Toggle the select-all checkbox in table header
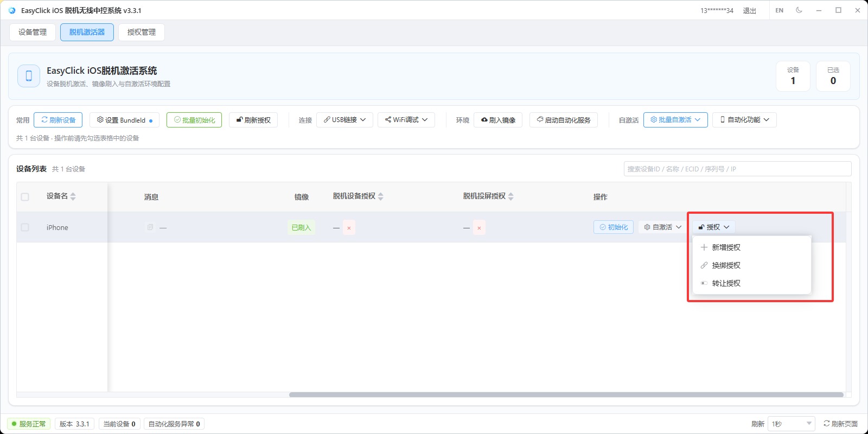 (25, 197)
